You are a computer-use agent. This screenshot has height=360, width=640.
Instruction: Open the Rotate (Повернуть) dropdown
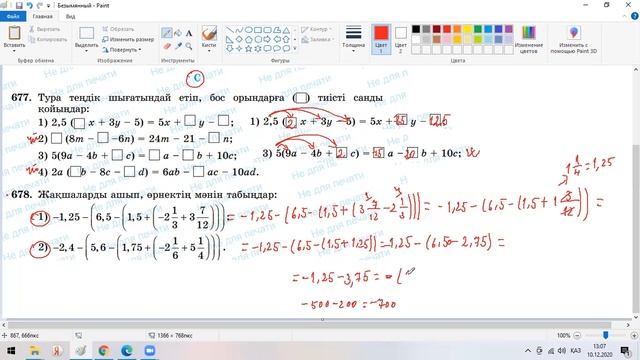point(122,49)
